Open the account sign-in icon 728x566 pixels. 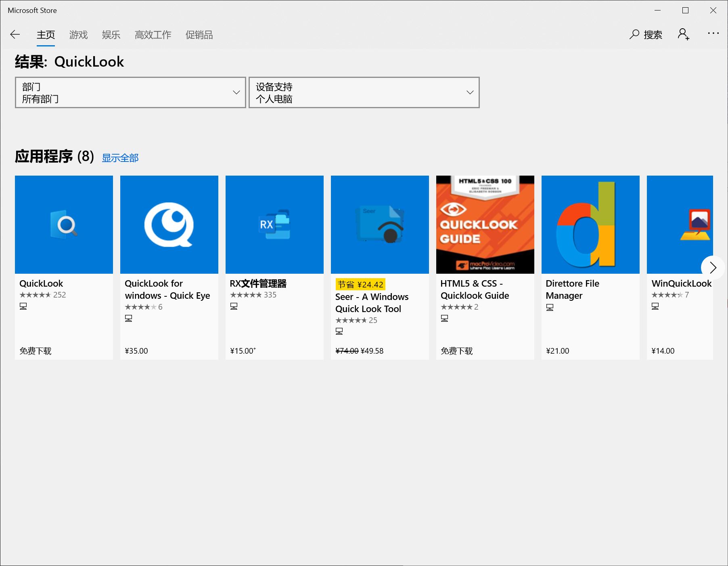coord(683,34)
